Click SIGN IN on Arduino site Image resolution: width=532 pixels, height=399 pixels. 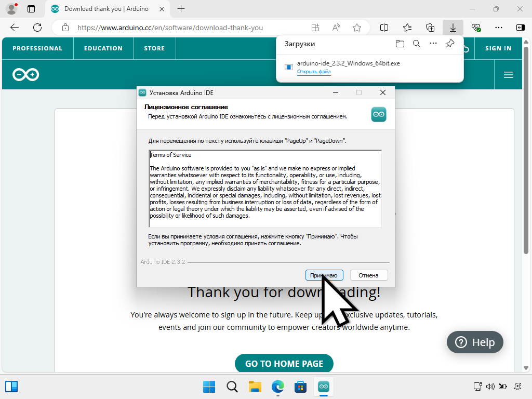(498, 48)
